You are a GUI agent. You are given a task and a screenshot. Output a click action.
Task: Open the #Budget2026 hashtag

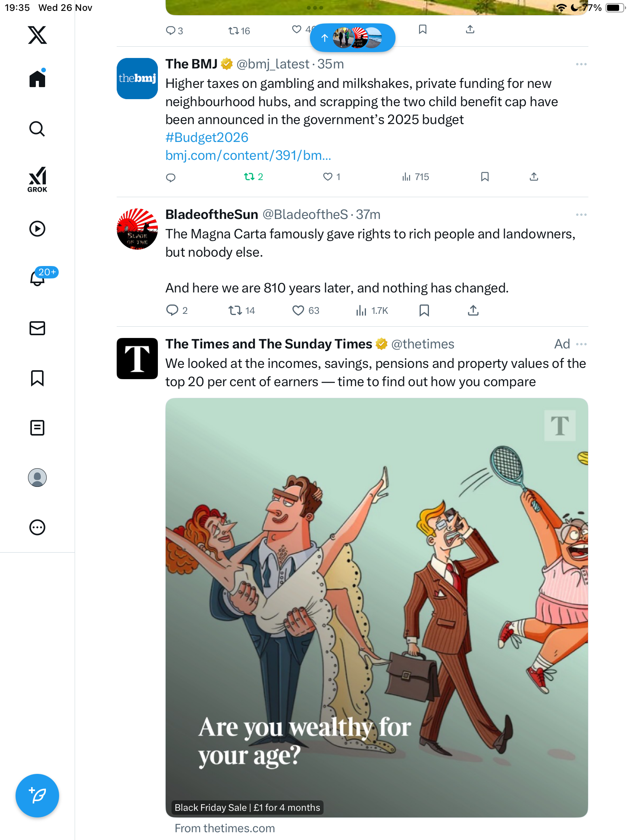207,138
